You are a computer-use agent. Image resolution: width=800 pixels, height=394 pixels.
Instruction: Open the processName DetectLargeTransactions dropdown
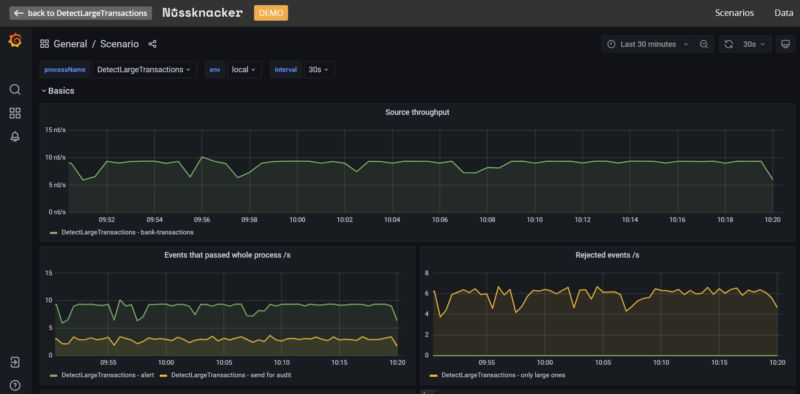pos(144,70)
